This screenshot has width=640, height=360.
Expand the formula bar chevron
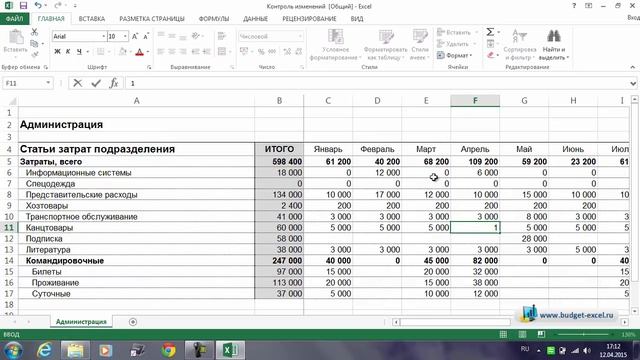click(633, 83)
